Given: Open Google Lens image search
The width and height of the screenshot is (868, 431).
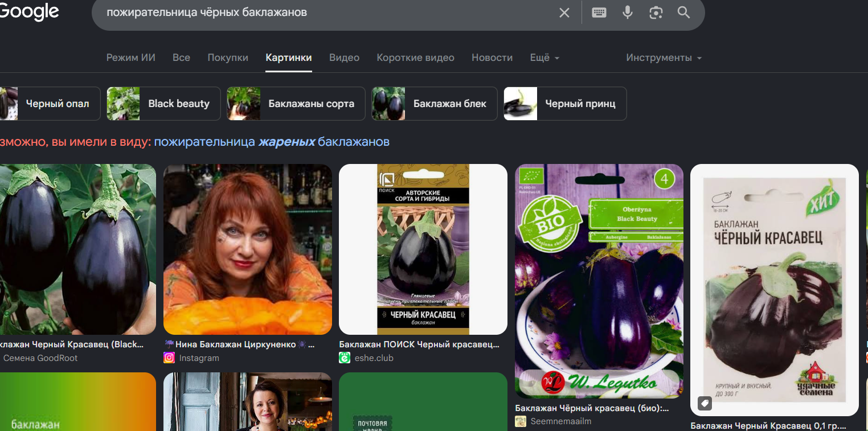Looking at the screenshot, I should 656,13.
